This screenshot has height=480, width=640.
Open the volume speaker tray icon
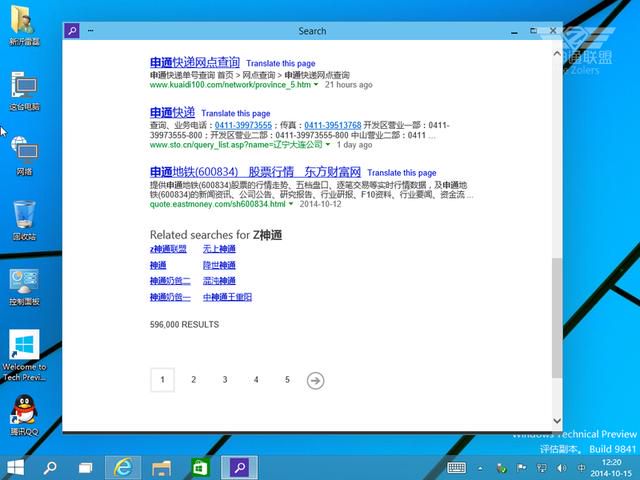[x=562, y=468]
